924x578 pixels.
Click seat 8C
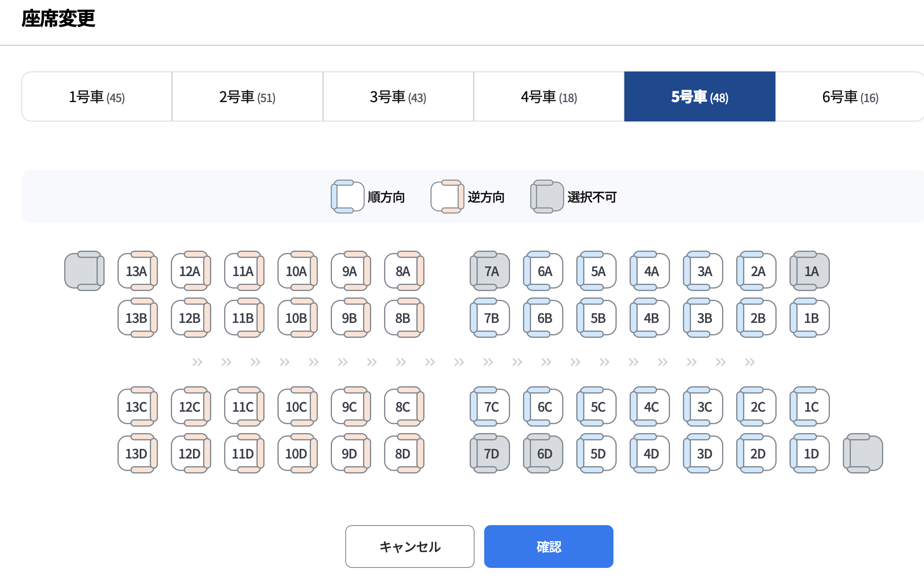[404, 407]
